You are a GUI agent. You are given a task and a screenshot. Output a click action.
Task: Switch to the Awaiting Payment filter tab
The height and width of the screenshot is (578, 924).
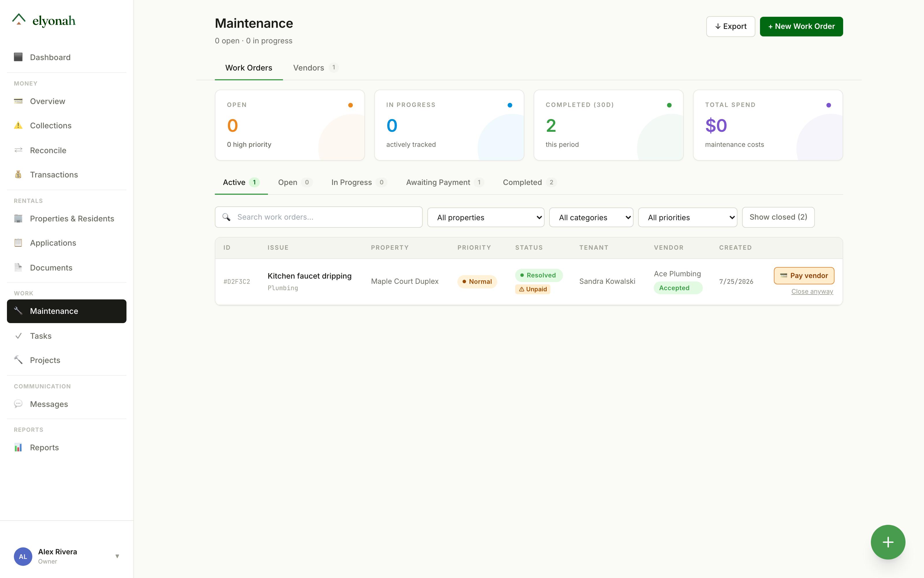[x=445, y=182]
